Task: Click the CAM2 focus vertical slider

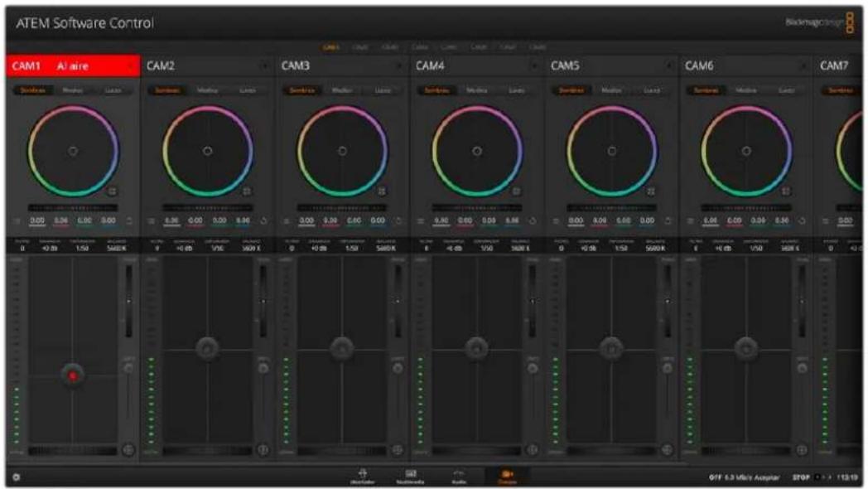Action: [263, 301]
